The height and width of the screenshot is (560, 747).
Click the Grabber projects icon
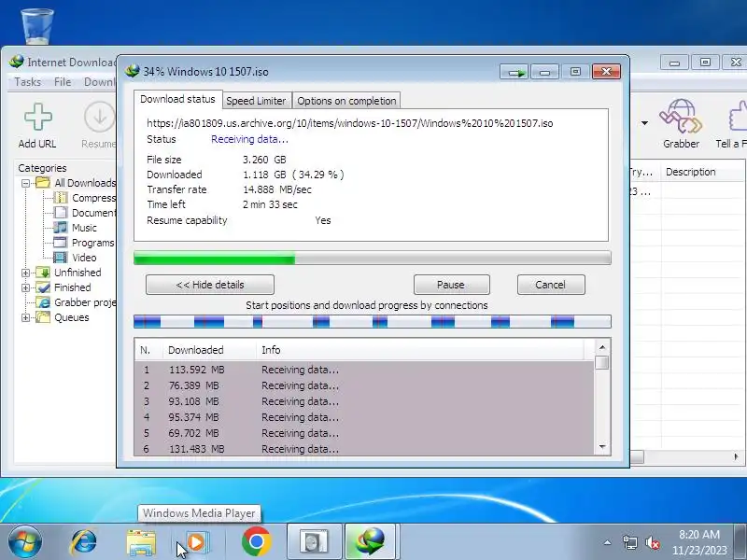pyautogui.click(x=43, y=302)
